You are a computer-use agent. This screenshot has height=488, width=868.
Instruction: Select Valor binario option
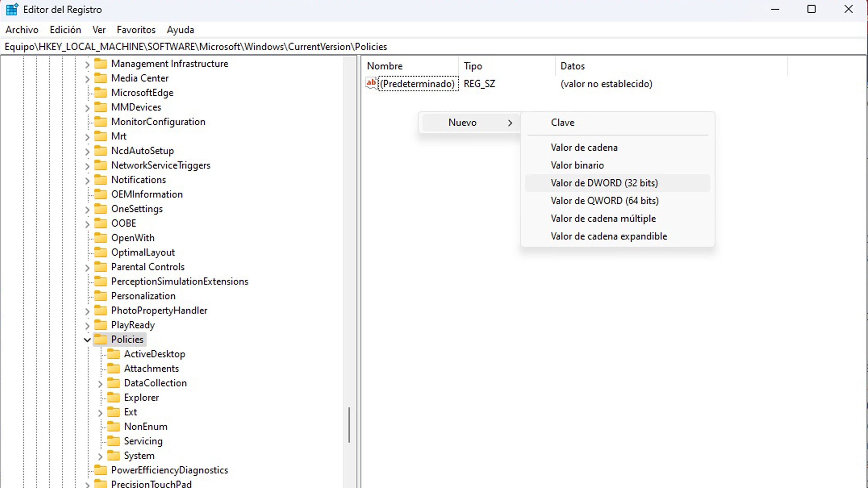tap(618, 165)
